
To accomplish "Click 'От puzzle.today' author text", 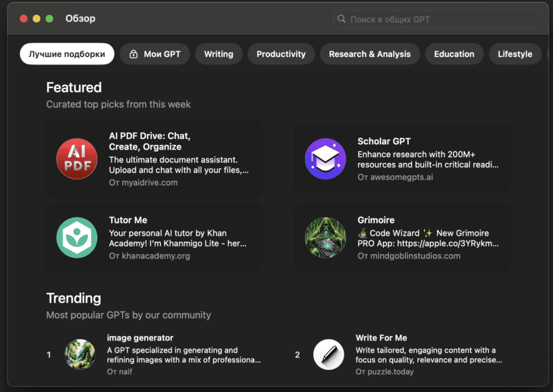I will point(385,371).
